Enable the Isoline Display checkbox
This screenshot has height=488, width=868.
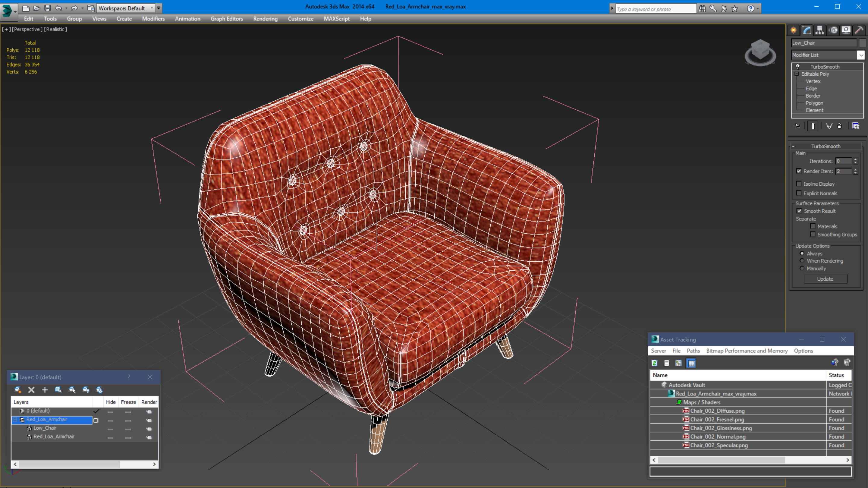click(x=799, y=184)
